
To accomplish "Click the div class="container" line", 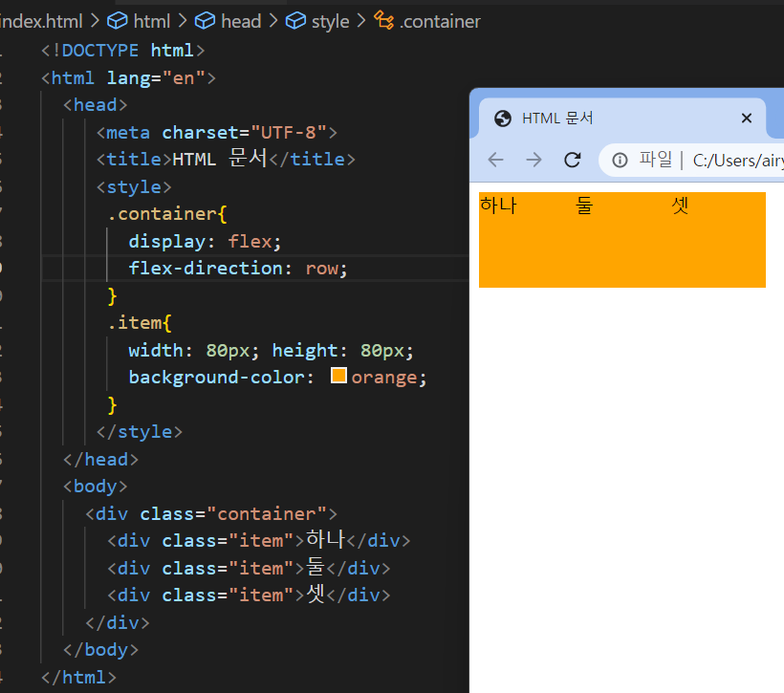I will click(211, 514).
